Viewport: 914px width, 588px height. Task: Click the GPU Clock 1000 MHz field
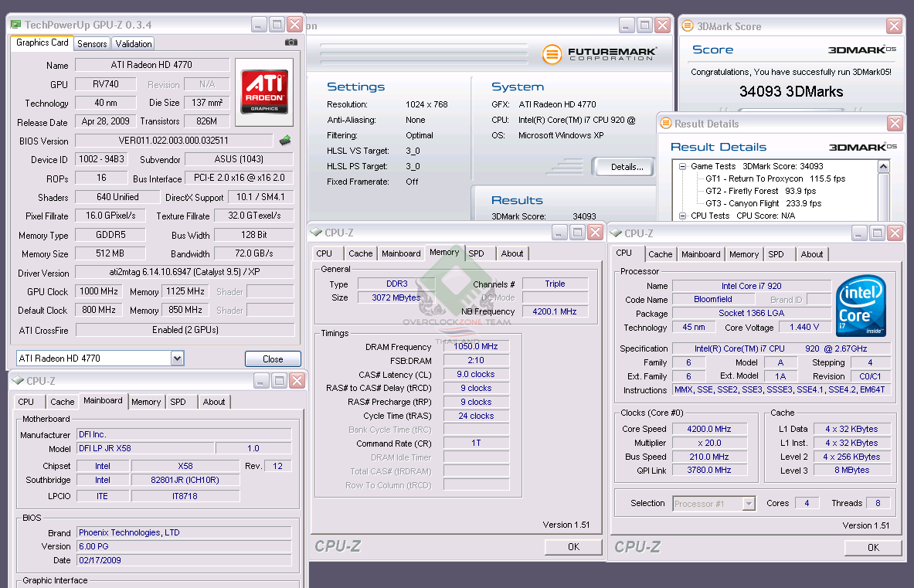tap(99, 291)
